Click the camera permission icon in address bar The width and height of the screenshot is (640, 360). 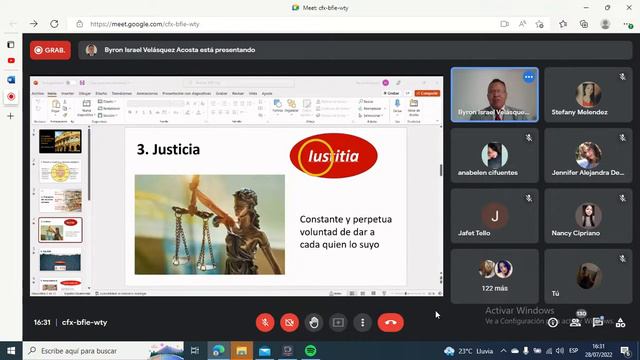tap(504, 24)
